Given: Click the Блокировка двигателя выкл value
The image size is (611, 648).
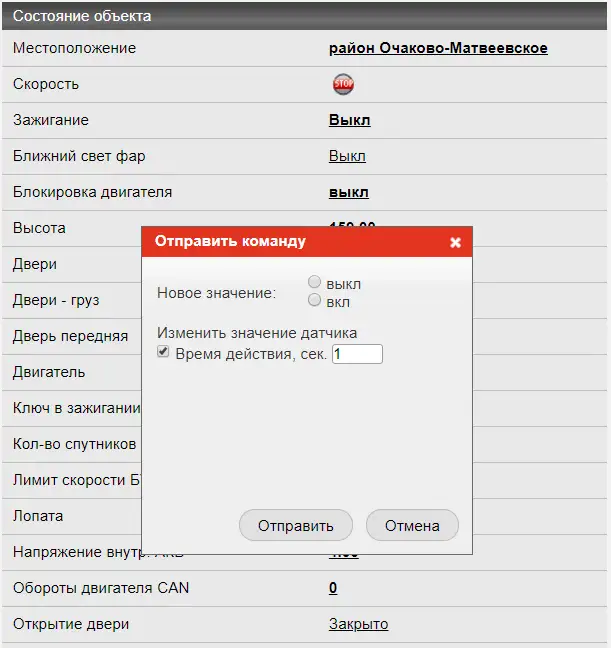Looking at the screenshot, I should [x=348, y=192].
